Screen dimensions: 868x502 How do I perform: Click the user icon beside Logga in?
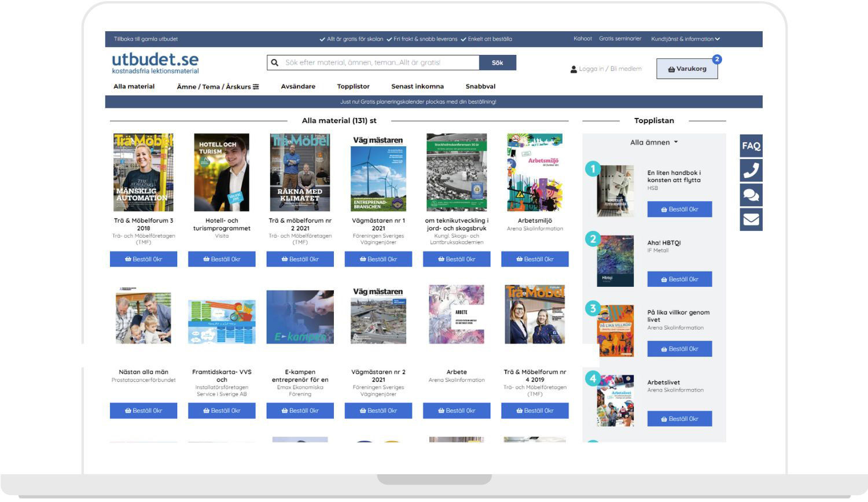click(x=573, y=69)
